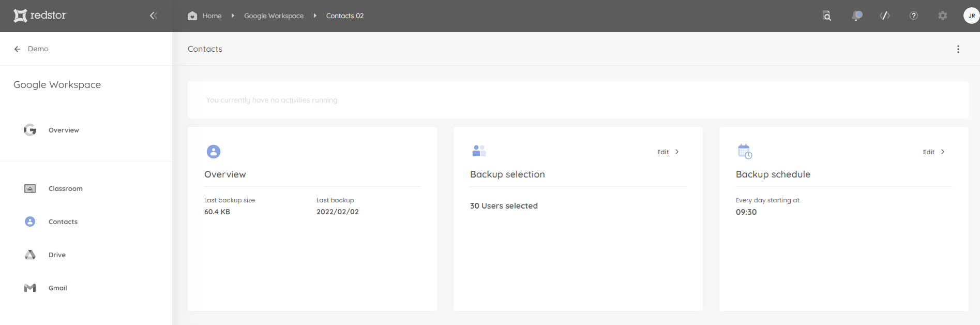Click the Google G overview icon
Screen dimensions: 980x325
(30, 130)
